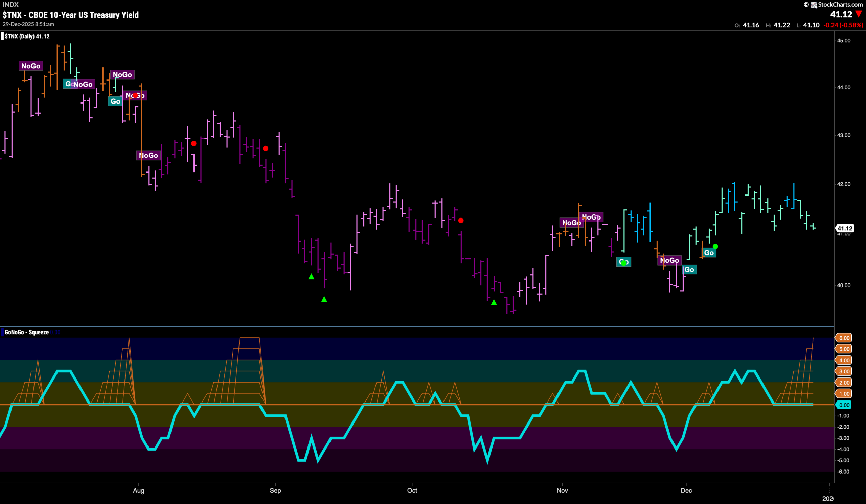Click the Go label at start of December
The height and width of the screenshot is (504, 866).
[x=689, y=270]
